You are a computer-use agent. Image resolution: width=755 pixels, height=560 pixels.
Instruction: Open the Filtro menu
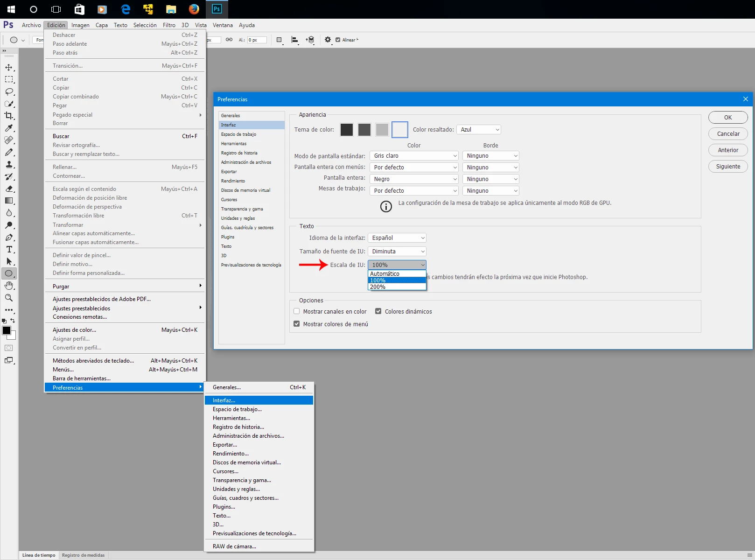[169, 25]
